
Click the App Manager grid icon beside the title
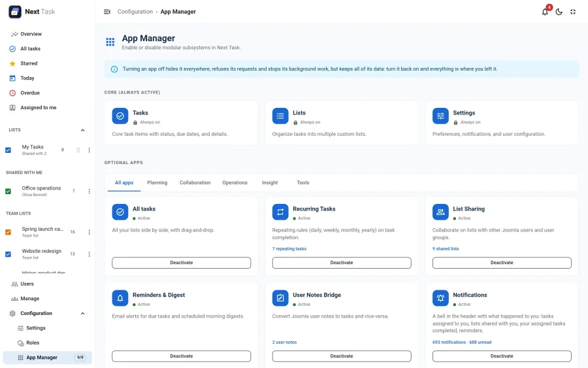pyautogui.click(x=110, y=42)
